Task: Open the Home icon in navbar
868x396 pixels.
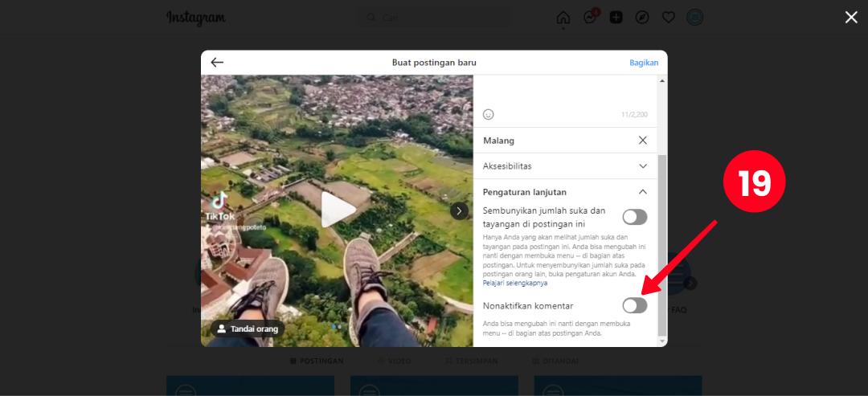Action: click(563, 18)
